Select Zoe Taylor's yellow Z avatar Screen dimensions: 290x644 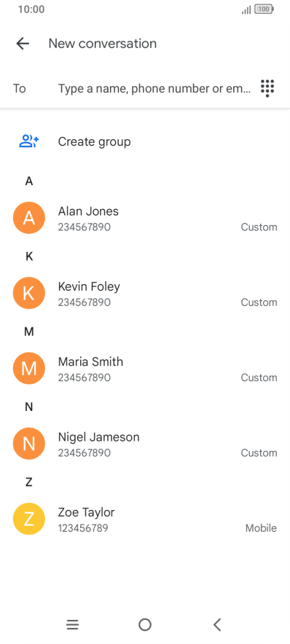pyautogui.click(x=28, y=519)
